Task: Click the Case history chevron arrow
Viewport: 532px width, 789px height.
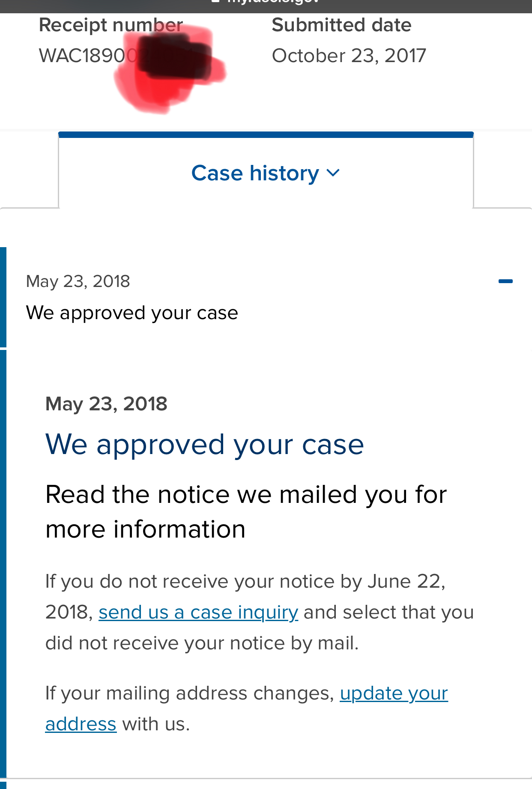Action: [333, 173]
